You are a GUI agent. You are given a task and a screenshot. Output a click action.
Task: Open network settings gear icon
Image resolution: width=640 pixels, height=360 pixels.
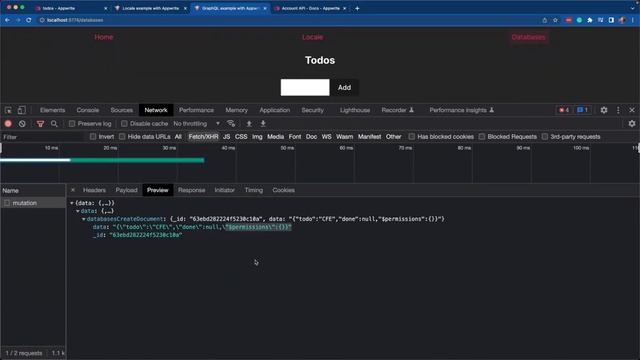pos(632,124)
